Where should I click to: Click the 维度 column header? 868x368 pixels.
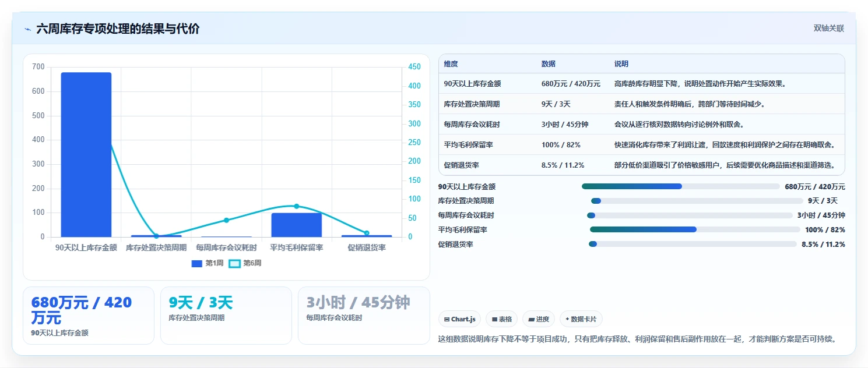(451, 64)
